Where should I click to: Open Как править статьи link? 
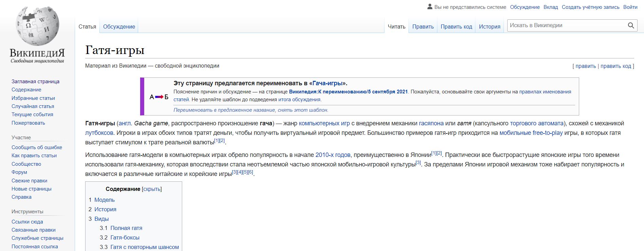tap(34, 156)
